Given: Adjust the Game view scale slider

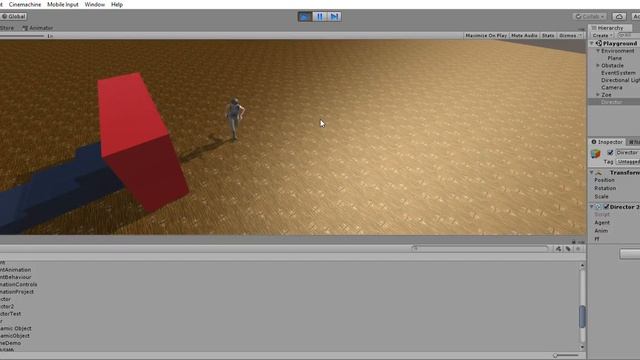Looking at the screenshot, I should [x=22, y=36].
